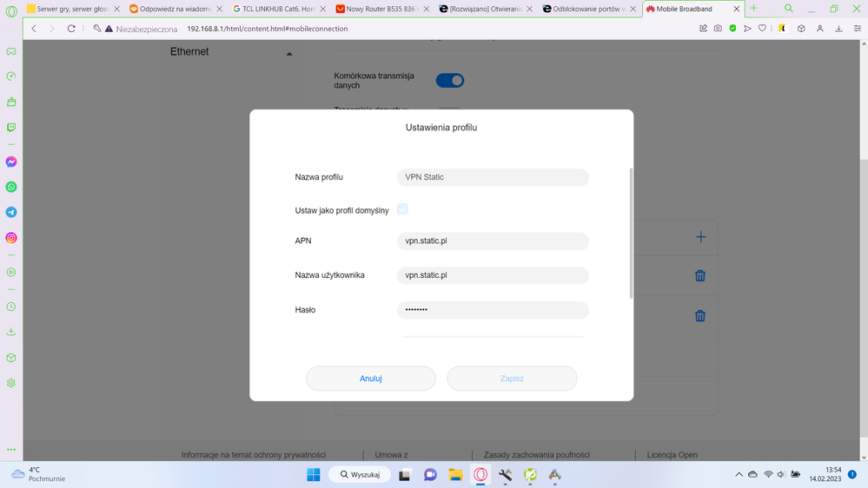Open Twitch panel in the sidebar
Viewport: 868px width, 488px height.
[11, 127]
